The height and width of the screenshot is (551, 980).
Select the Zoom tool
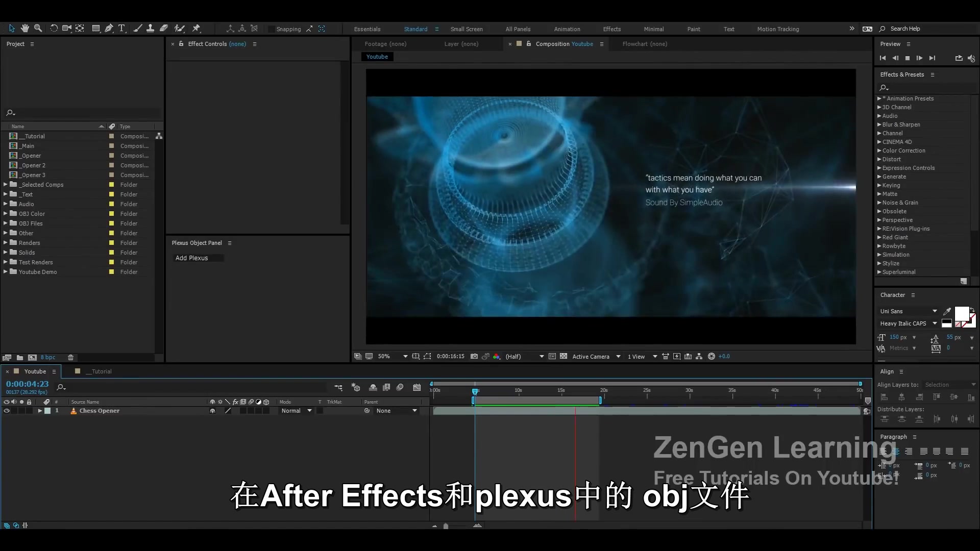[38, 28]
